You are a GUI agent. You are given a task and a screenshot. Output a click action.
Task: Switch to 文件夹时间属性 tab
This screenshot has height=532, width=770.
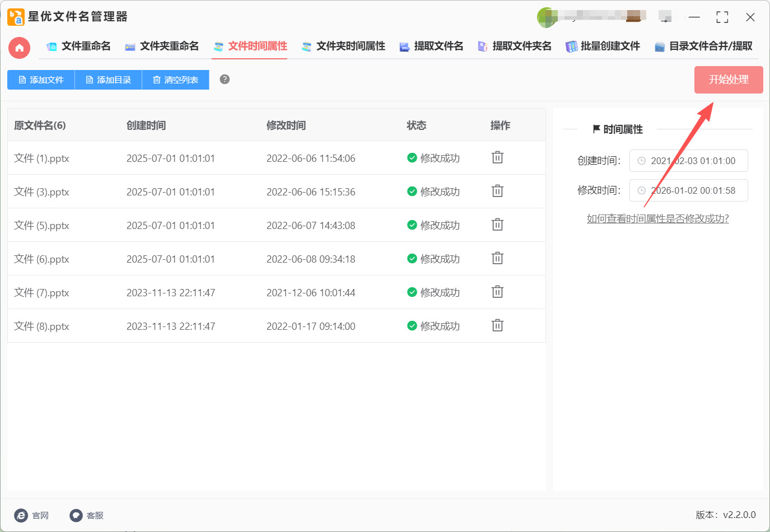coord(343,46)
